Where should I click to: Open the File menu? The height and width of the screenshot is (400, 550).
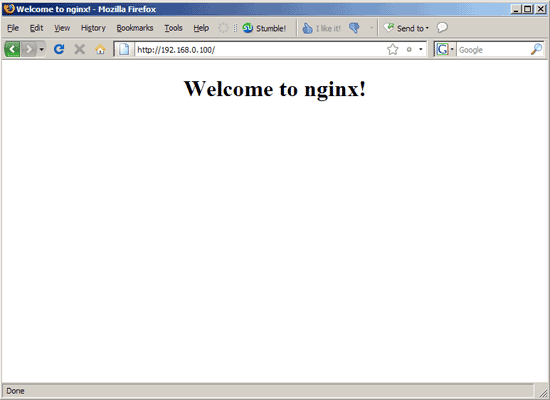coord(13,28)
